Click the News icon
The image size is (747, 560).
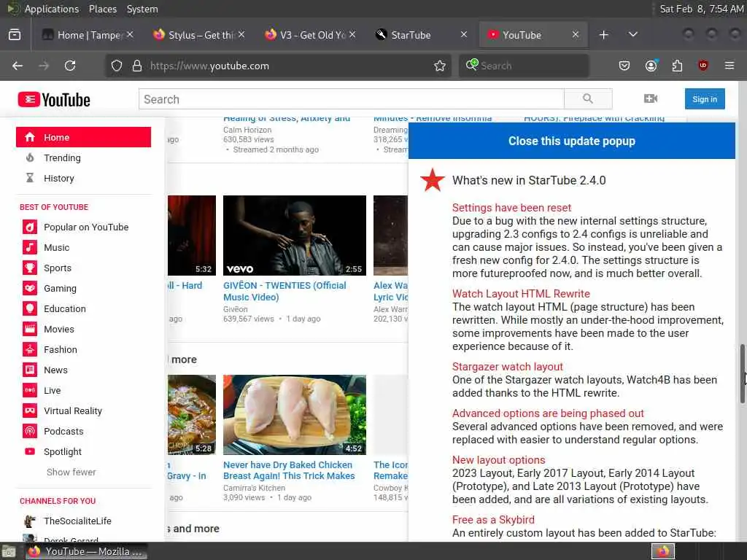(x=29, y=370)
